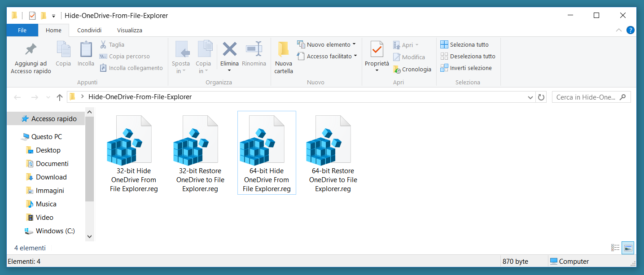Open the Elimina dropdown arrow
The image size is (644, 275).
click(x=229, y=70)
